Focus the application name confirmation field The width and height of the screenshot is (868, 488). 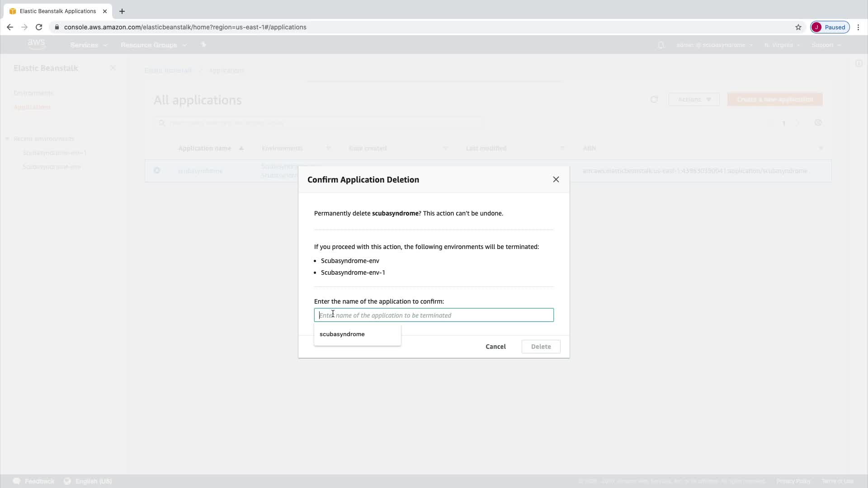434,315
